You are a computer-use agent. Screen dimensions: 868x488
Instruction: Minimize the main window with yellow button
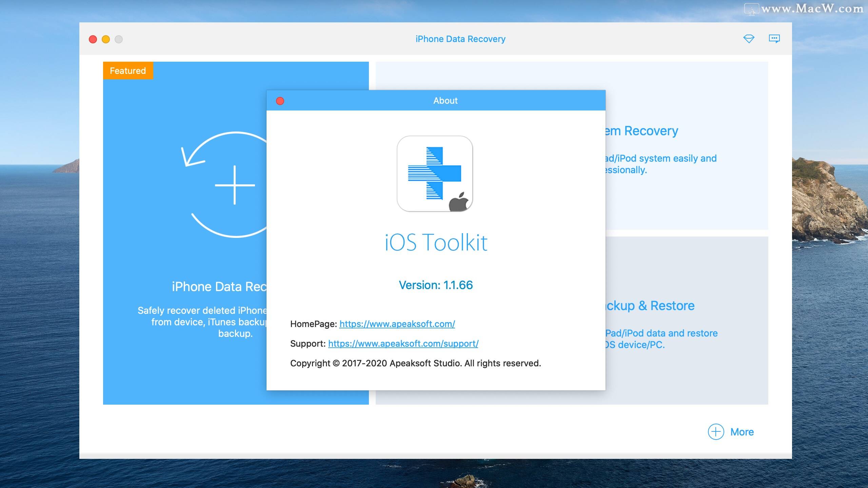[x=106, y=39]
